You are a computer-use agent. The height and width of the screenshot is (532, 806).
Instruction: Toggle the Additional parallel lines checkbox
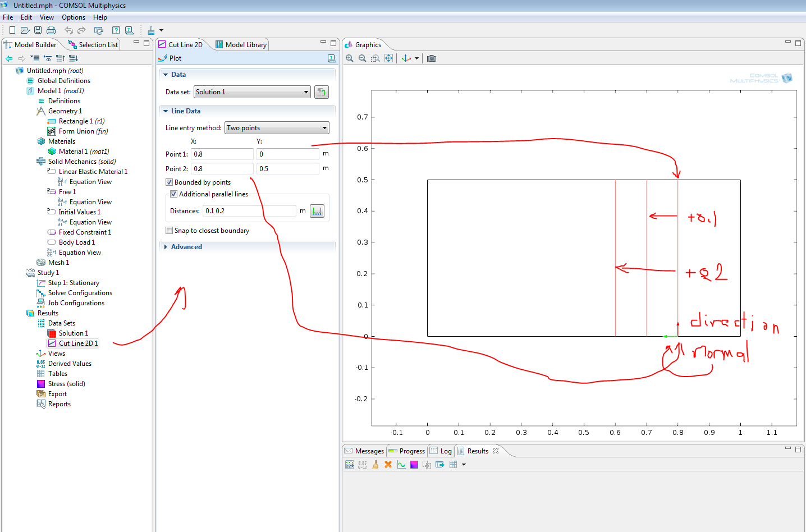(x=174, y=194)
